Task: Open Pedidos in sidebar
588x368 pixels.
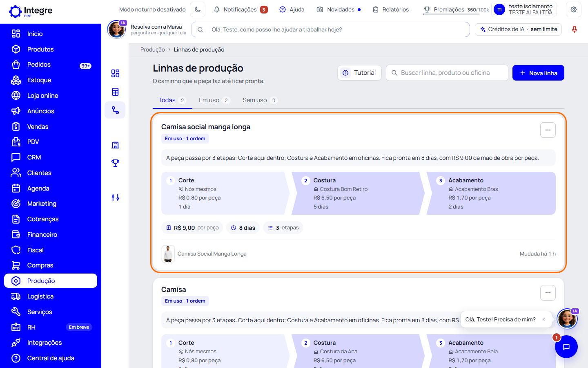Action: coord(51,65)
